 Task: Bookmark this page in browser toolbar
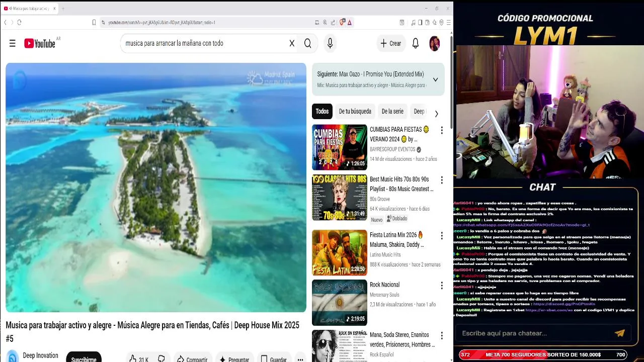[94, 22]
